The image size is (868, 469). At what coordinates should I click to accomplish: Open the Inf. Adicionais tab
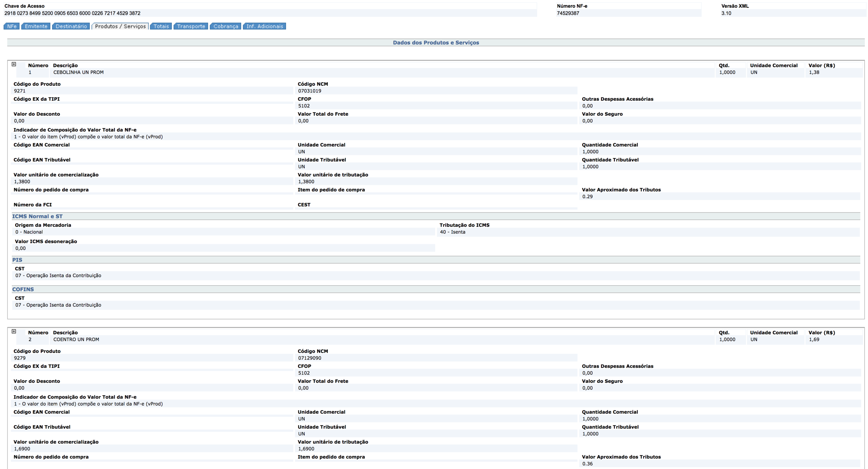tap(265, 26)
